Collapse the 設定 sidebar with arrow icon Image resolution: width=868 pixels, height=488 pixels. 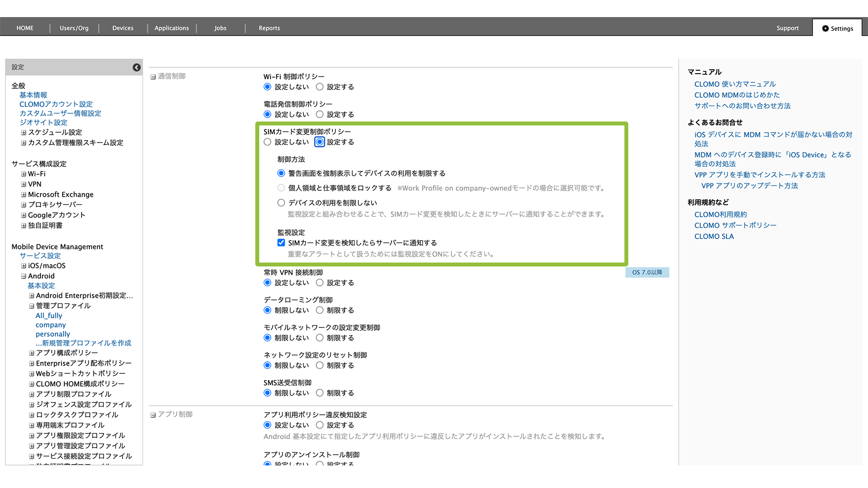click(x=137, y=67)
